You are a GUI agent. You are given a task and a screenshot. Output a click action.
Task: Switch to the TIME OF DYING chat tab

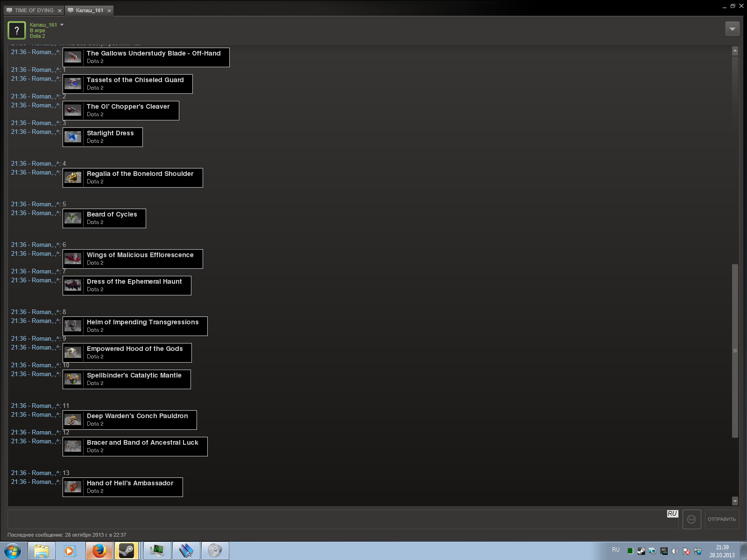(x=34, y=10)
